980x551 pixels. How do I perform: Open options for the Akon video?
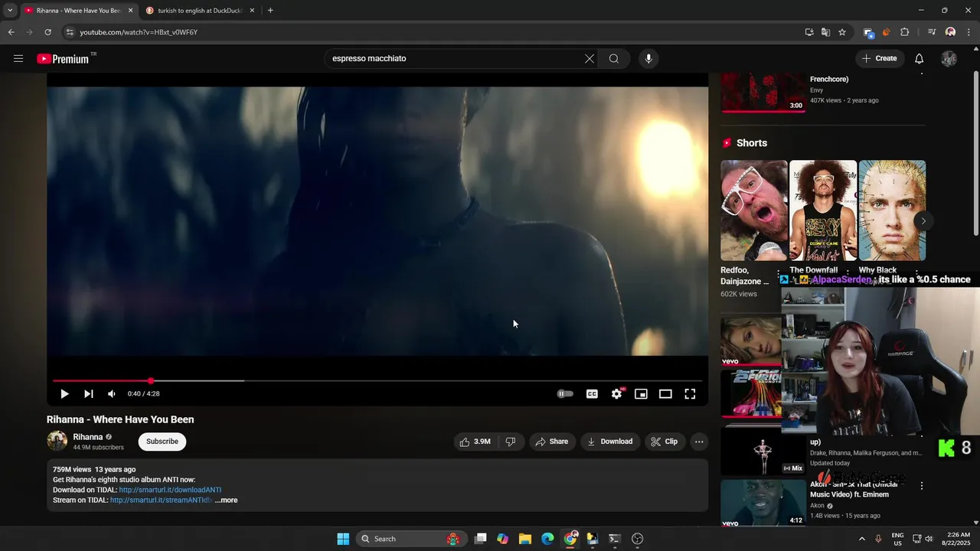click(922, 486)
